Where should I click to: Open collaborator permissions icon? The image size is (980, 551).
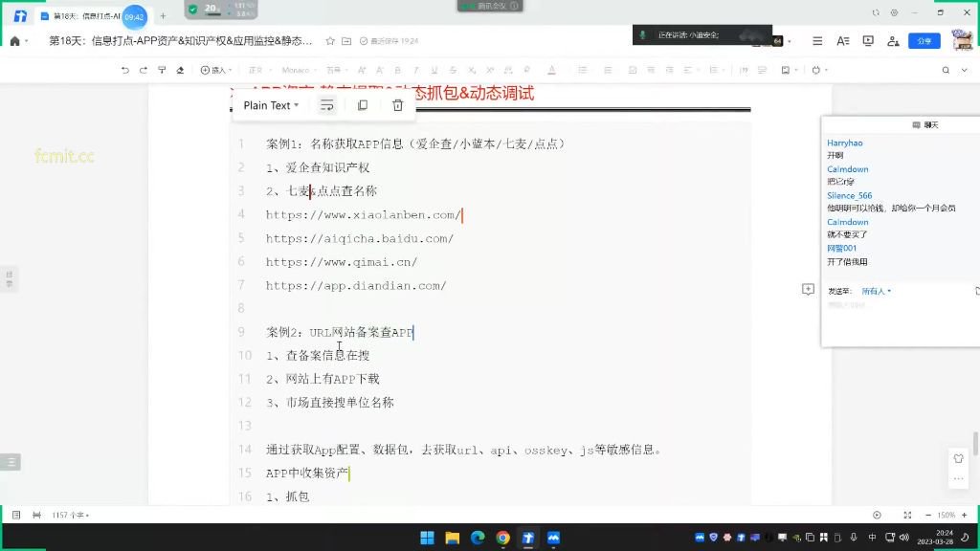893,41
